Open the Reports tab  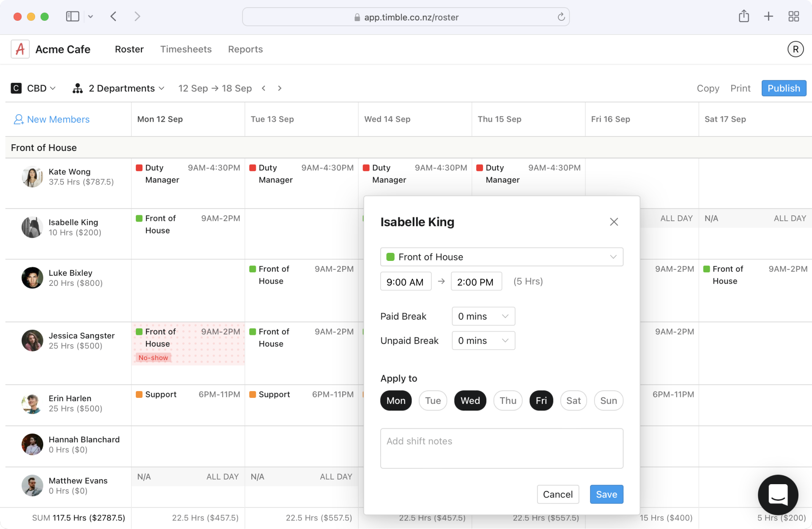tap(245, 49)
